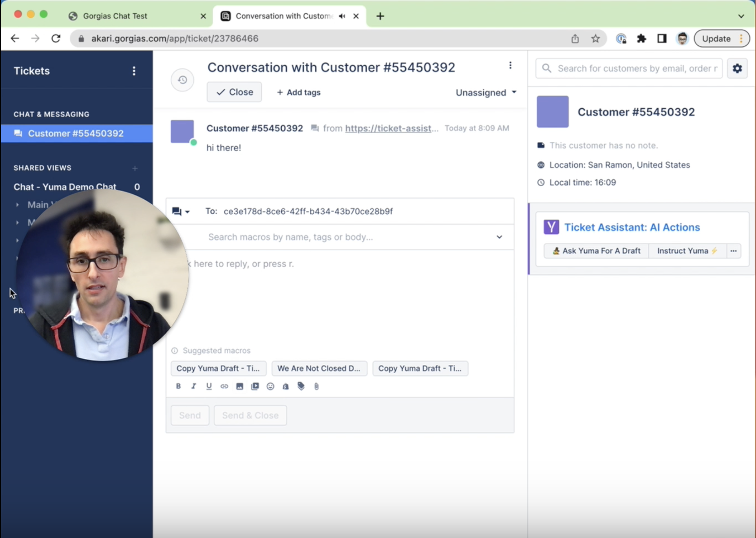
Task: Insert a hyperlink in the reply
Action: pyautogui.click(x=224, y=386)
